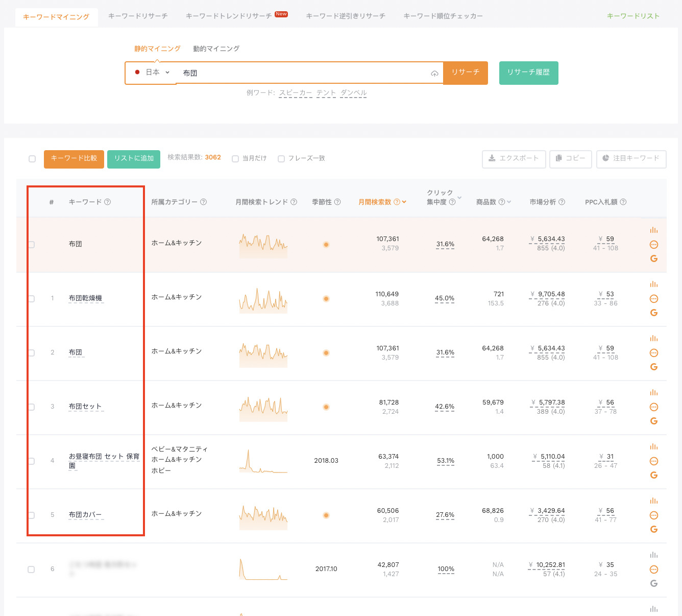The height and width of the screenshot is (616, 682).
Task: Click help icon next to 季節性 header
Action: tap(337, 202)
